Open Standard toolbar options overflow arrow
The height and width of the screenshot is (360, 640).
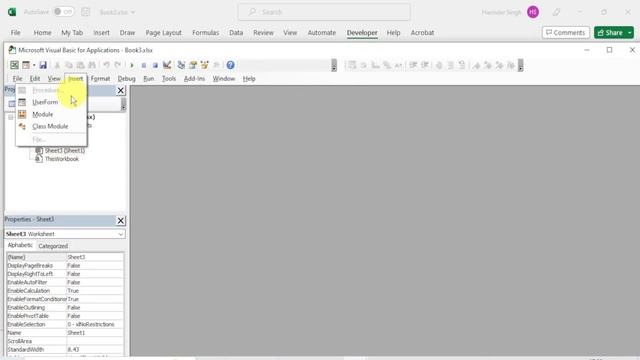click(x=334, y=65)
